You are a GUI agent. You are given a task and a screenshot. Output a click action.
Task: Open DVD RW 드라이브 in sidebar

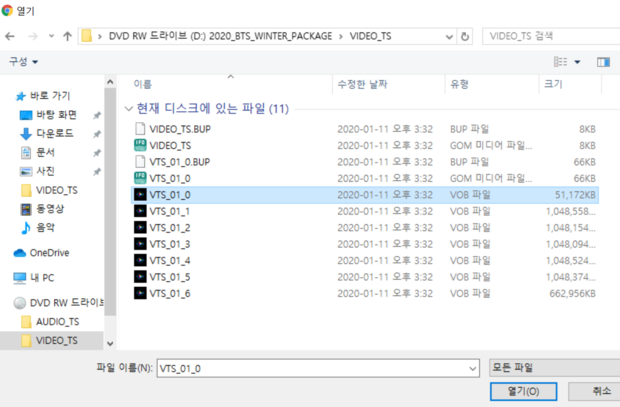tap(59, 303)
